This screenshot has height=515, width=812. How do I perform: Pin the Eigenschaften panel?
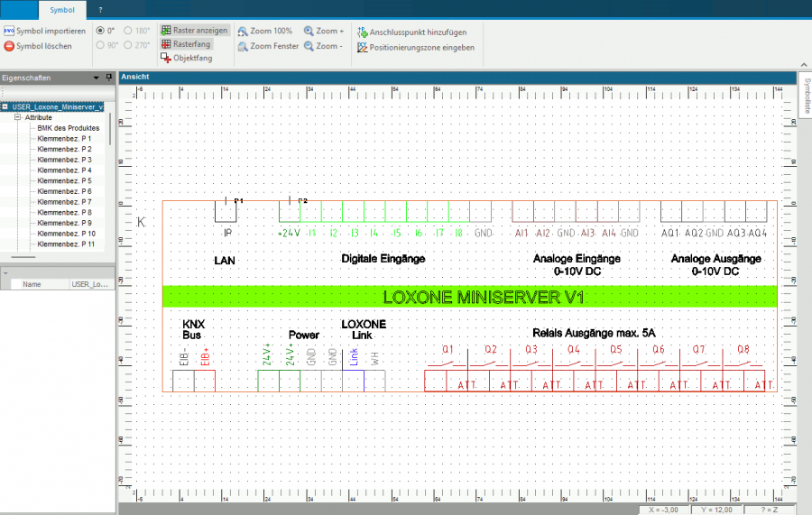click(x=109, y=78)
